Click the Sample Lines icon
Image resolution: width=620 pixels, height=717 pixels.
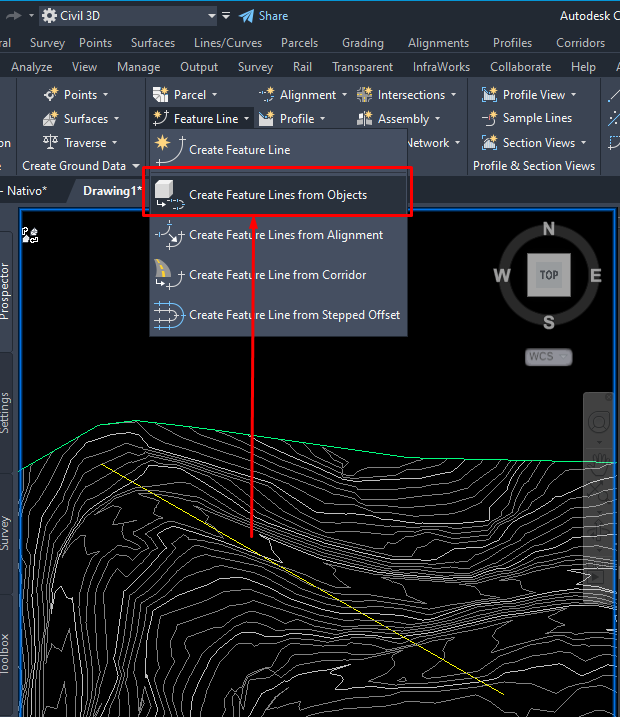pyautogui.click(x=489, y=118)
